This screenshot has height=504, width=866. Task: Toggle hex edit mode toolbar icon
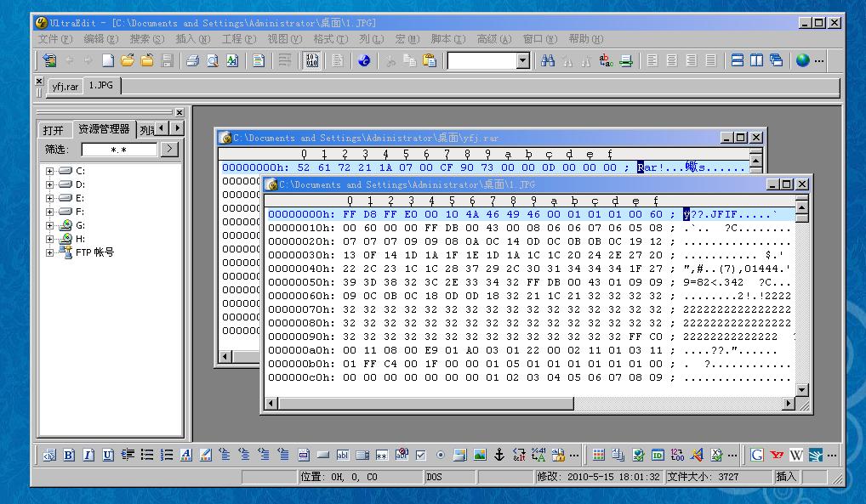coord(312,60)
